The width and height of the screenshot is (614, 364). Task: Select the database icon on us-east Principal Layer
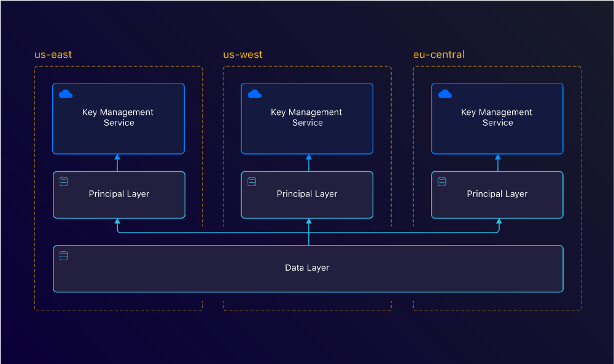click(x=63, y=182)
